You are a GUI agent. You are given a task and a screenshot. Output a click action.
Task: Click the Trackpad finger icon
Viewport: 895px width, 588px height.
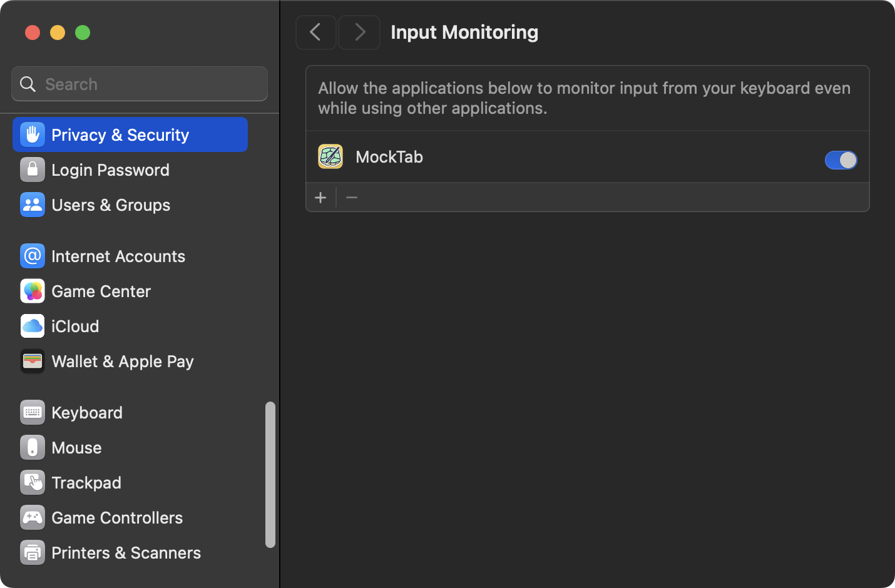33,482
